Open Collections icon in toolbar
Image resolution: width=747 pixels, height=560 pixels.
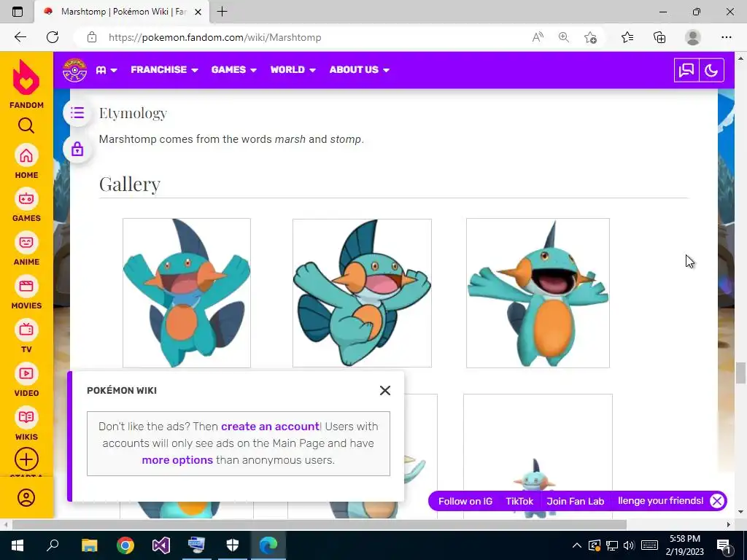pos(659,37)
